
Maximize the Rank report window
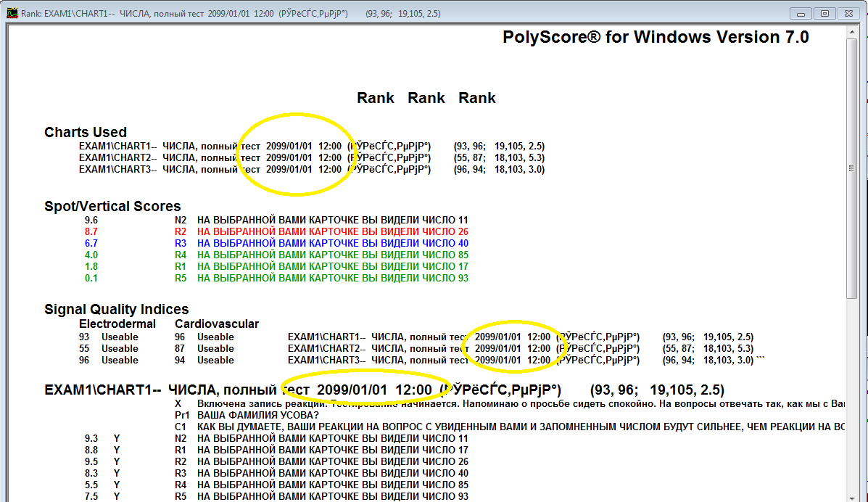click(824, 13)
